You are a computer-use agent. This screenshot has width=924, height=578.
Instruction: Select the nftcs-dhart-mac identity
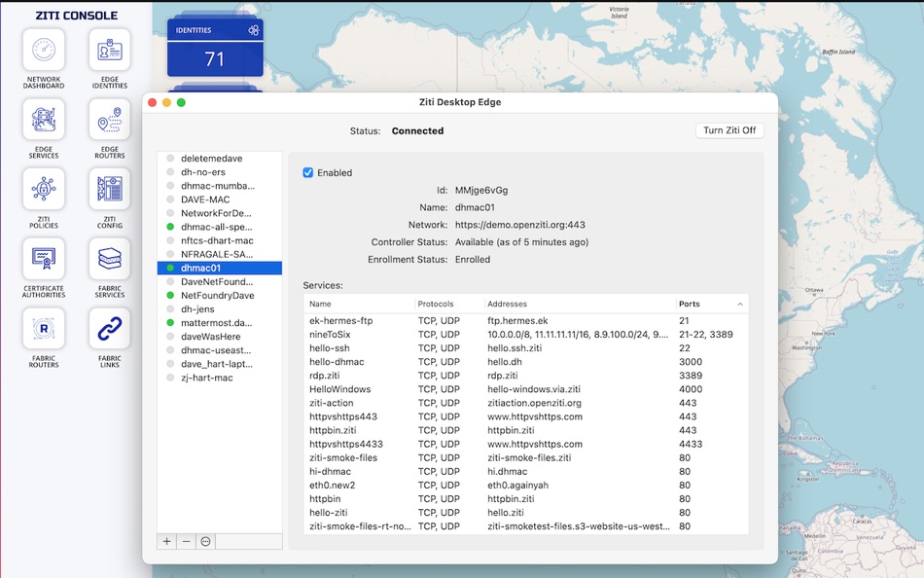tap(220, 240)
